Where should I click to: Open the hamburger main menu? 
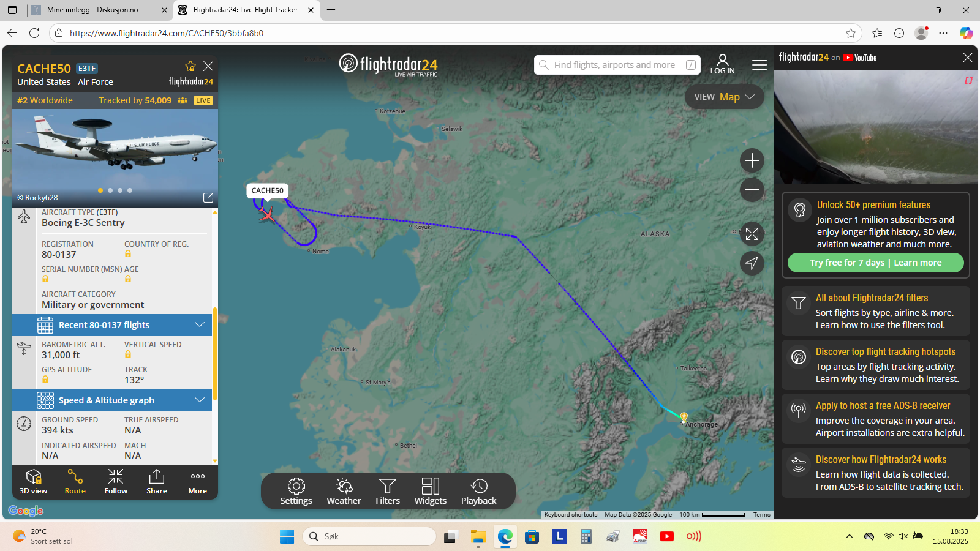[x=759, y=65]
